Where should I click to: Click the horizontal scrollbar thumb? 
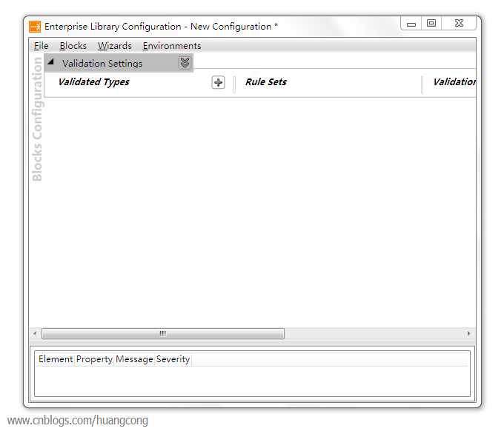[163, 333]
